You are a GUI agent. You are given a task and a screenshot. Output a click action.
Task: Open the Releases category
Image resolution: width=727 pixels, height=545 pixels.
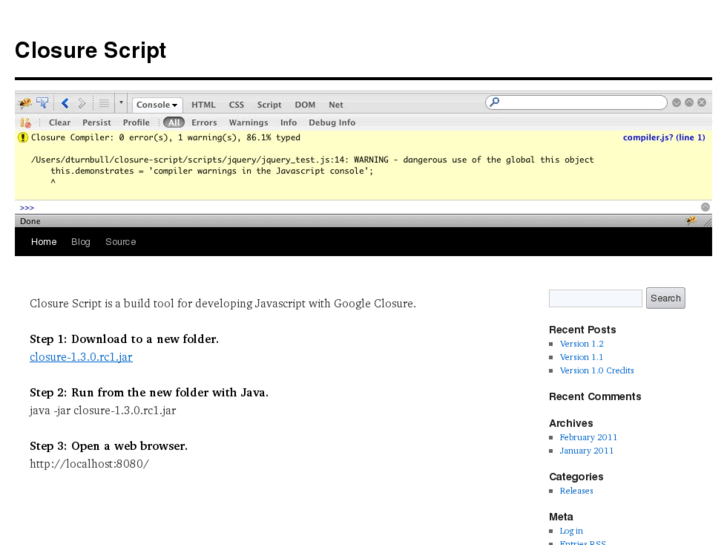(576, 491)
